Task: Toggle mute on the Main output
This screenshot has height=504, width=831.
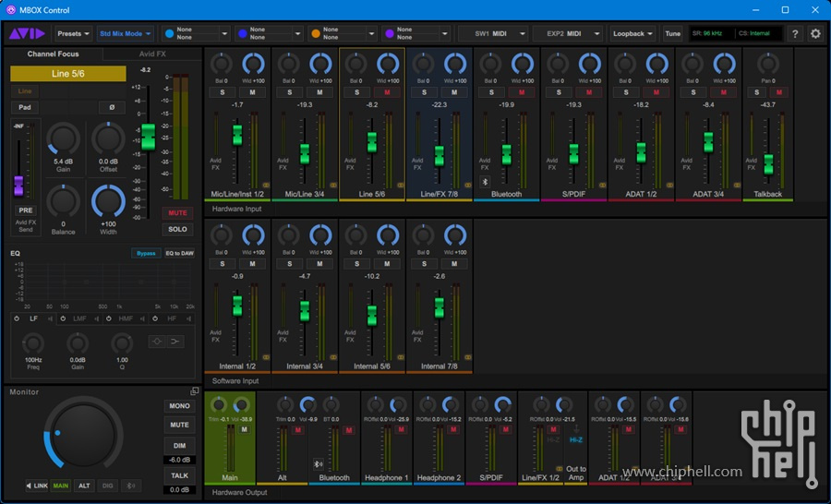Action: [245, 429]
